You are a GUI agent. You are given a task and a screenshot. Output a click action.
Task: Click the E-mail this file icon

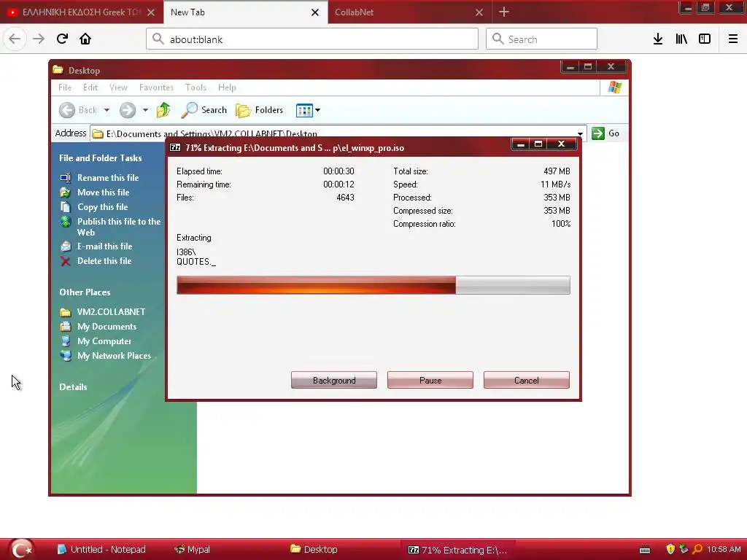[66, 246]
